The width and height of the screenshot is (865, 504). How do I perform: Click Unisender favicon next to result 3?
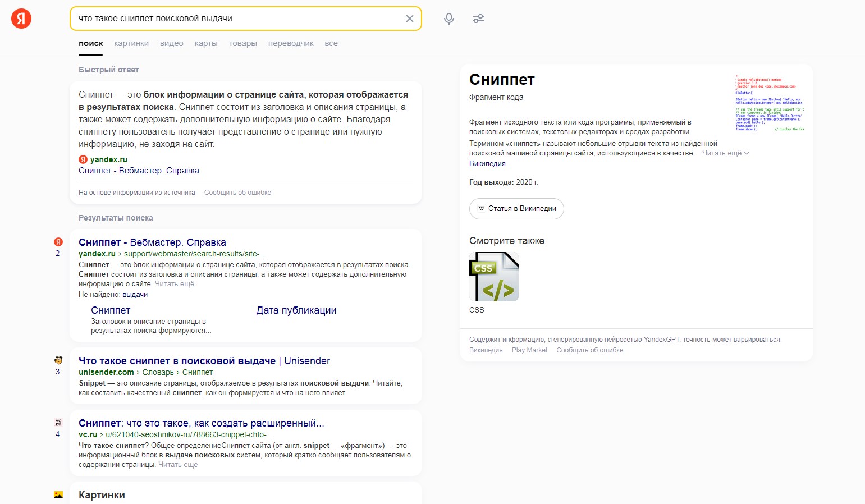pyautogui.click(x=58, y=360)
